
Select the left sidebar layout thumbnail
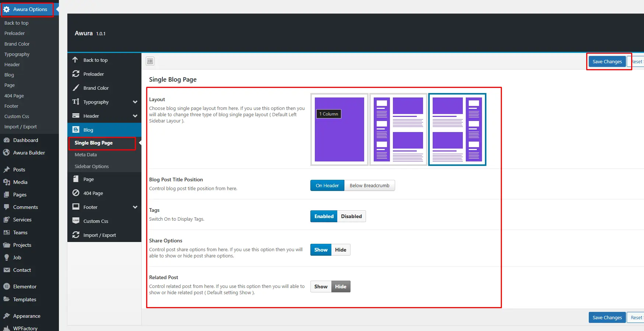point(398,129)
